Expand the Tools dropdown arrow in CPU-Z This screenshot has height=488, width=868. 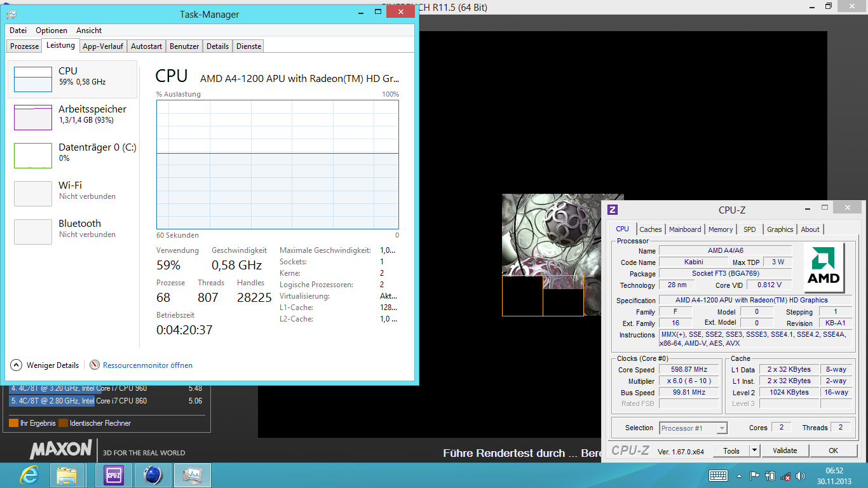754,451
